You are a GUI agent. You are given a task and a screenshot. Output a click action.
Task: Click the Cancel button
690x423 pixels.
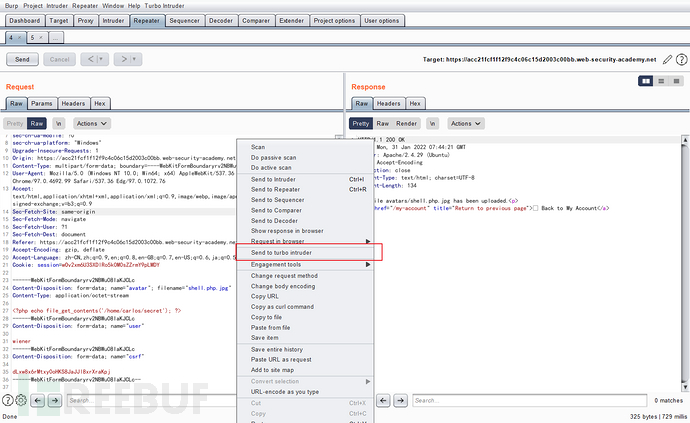[59, 59]
